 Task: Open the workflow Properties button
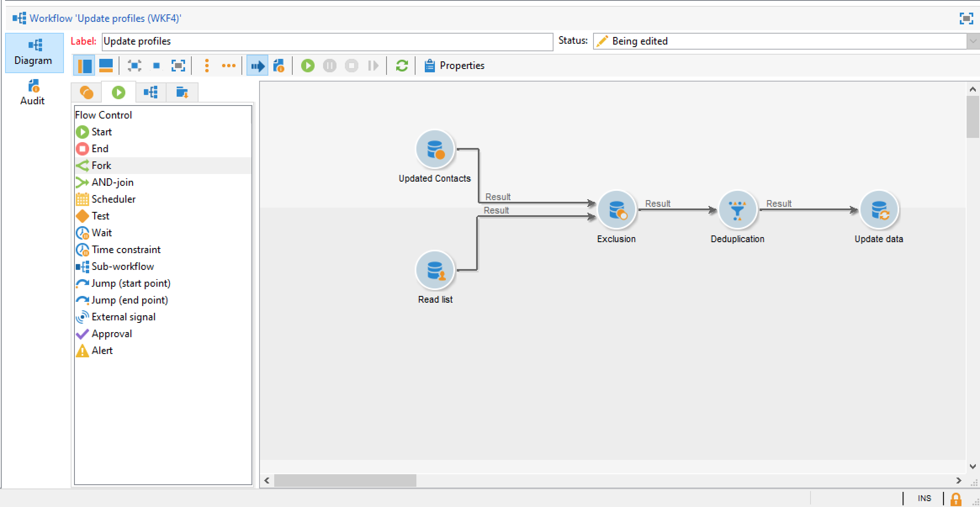[454, 66]
